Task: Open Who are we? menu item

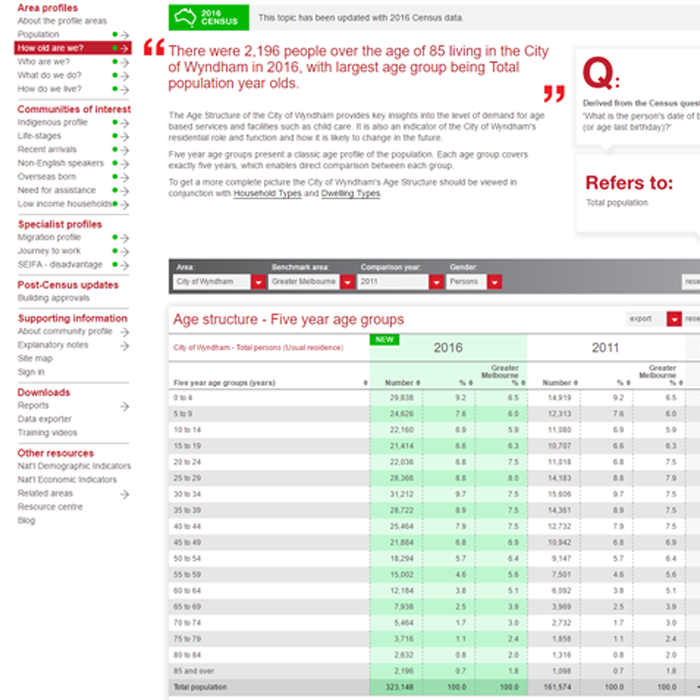Action: 43,62
